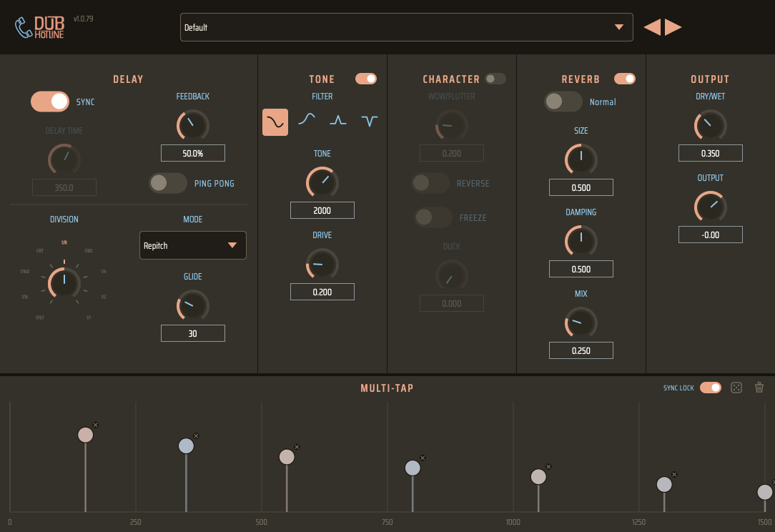Select the tap handle near 1300 ms
The image size is (775, 532).
[x=664, y=485]
